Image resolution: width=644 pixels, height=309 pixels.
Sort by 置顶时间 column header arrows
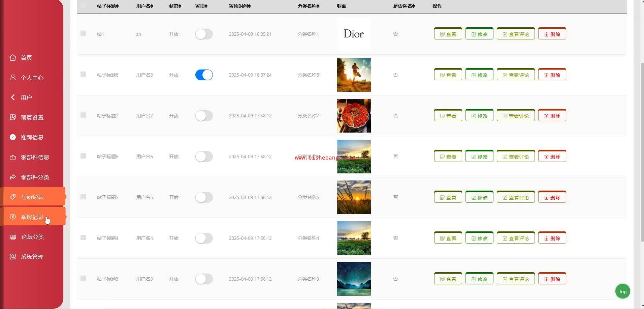(x=249, y=6)
